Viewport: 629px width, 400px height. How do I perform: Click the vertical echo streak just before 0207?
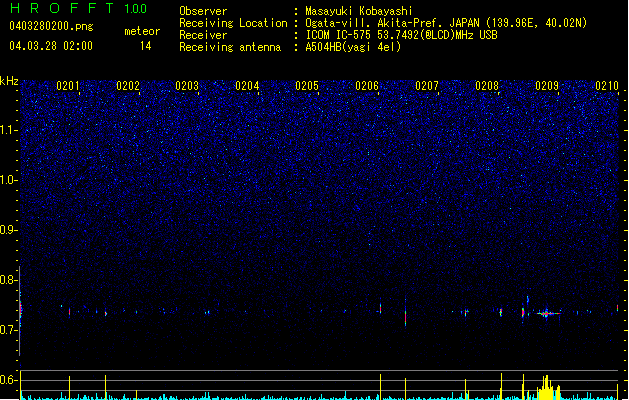[406, 312]
